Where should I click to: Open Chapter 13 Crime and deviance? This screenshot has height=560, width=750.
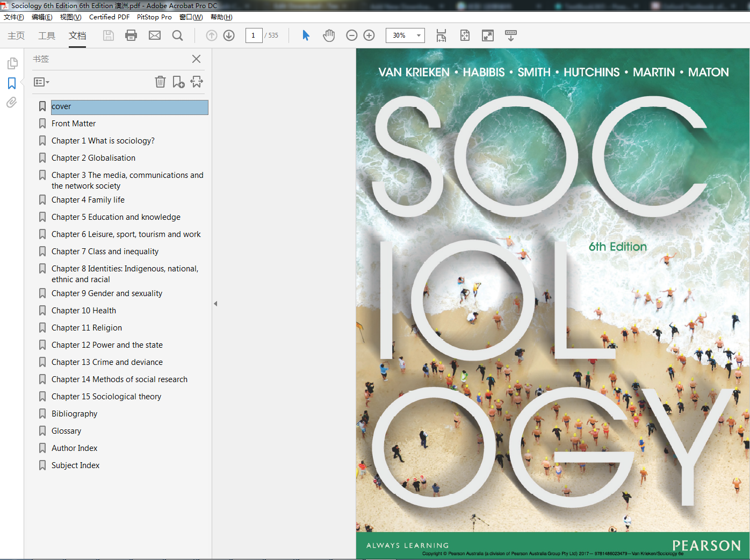click(x=107, y=362)
